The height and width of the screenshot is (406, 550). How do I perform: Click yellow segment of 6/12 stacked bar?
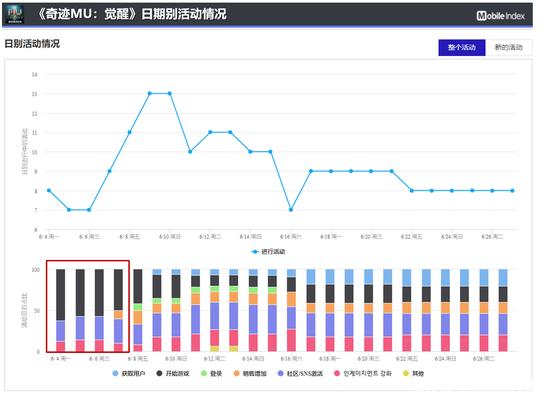tap(215, 349)
